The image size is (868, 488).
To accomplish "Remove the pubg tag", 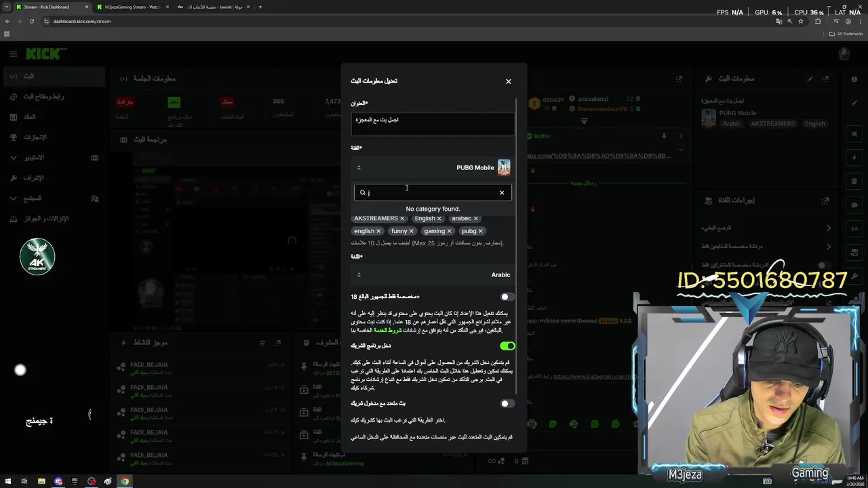I will [480, 231].
